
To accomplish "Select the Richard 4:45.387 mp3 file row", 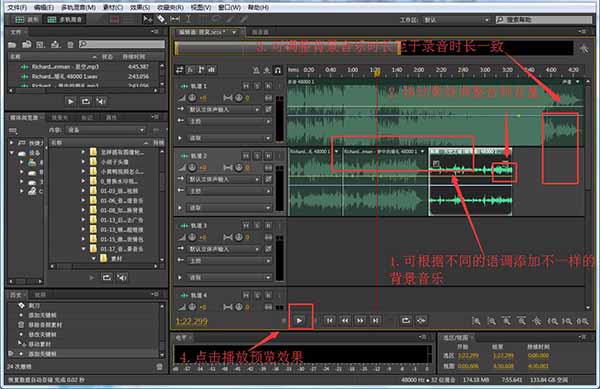I will [84, 67].
